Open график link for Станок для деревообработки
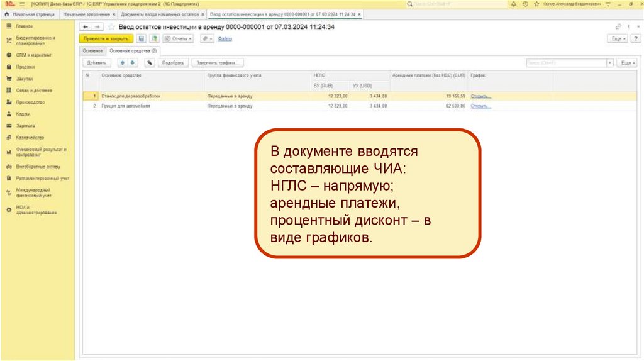Image resolution: width=644 pixels, height=361 pixels. 480,96
